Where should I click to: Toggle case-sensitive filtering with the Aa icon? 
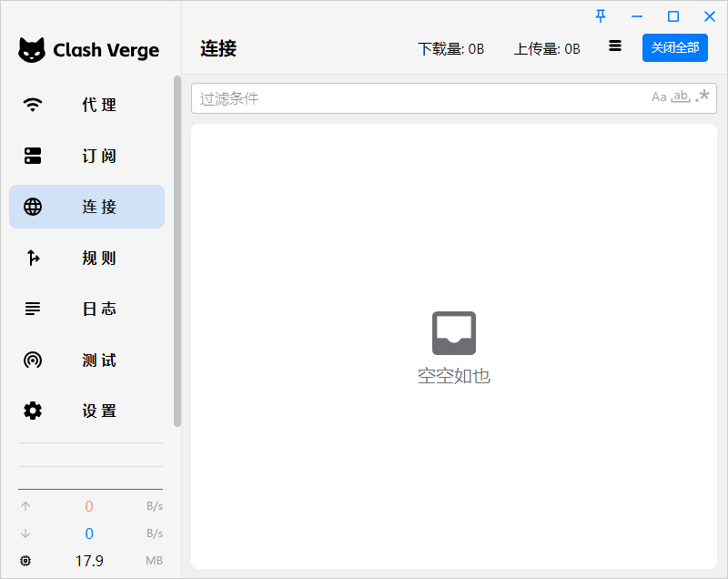pyautogui.click(x=659, y=96)
